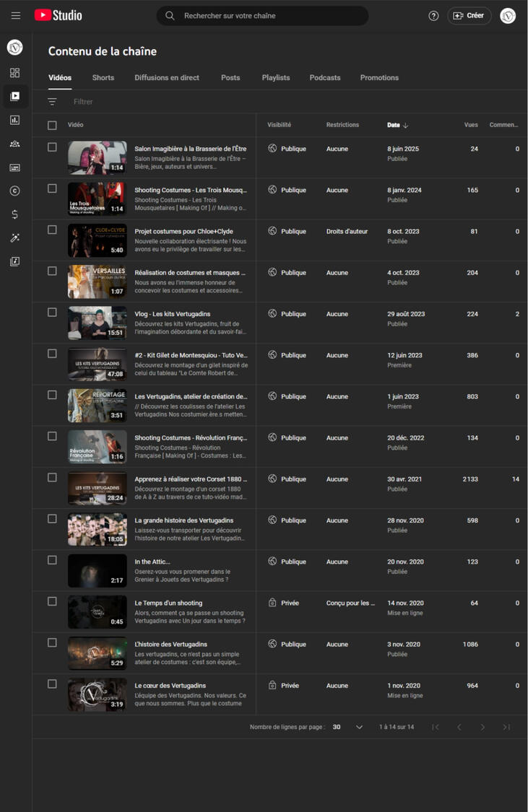The width and height of the screenshot is (528, 812).
Task: Open the Monetization dollar icon
Action: 14,214
